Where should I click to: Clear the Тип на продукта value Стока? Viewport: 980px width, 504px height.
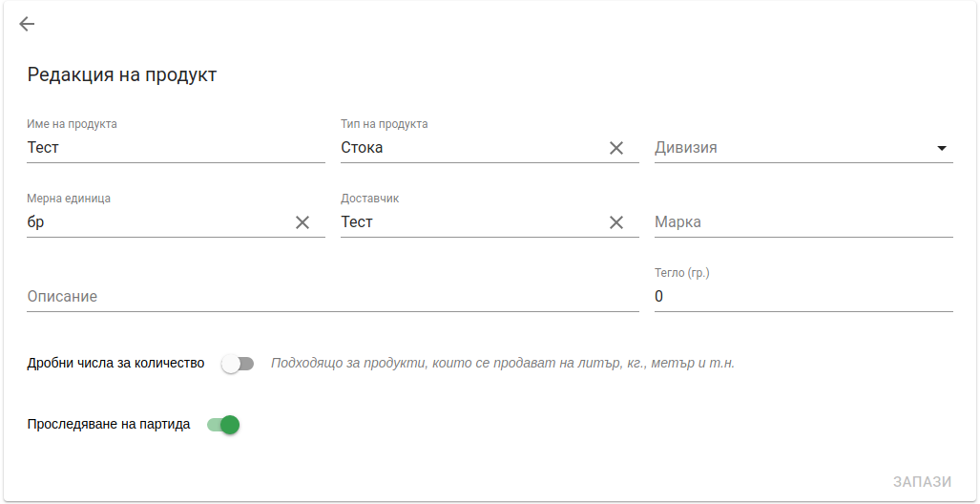click(616, 148)
